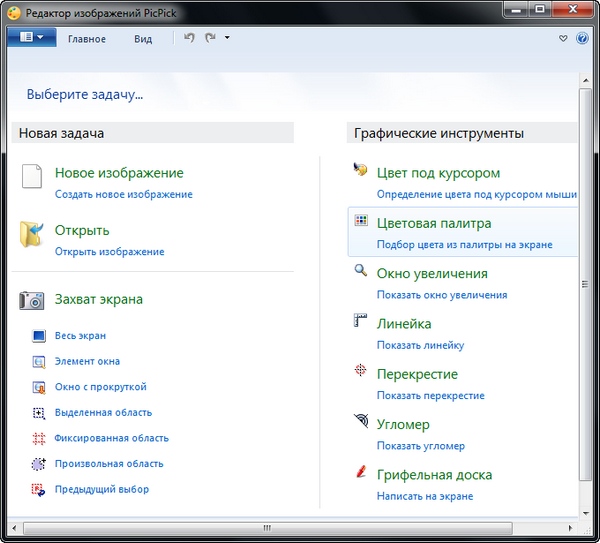Viewport: 600px width, 543px height.
Task: Click the Весь экран capture link
Action: (80, 336)
